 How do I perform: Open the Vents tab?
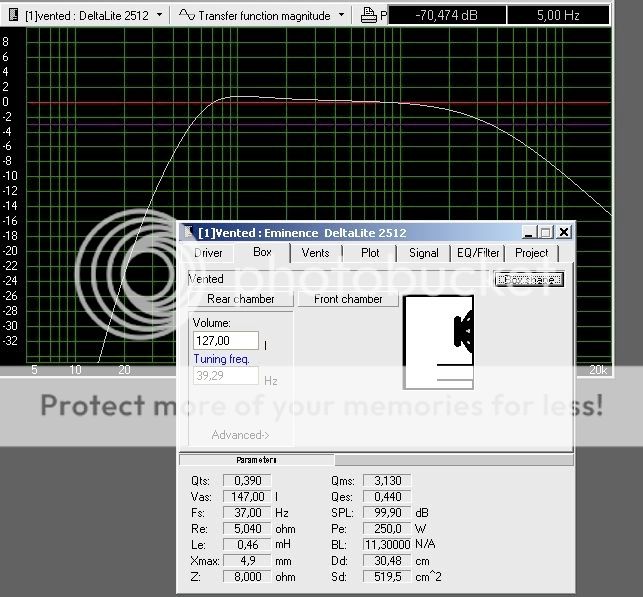pos(315,253)
